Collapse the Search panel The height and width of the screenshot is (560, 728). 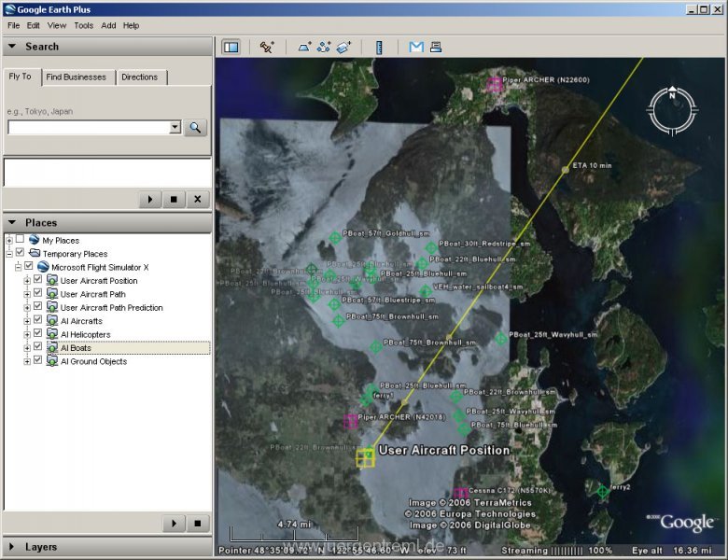[x=12, y=47]
